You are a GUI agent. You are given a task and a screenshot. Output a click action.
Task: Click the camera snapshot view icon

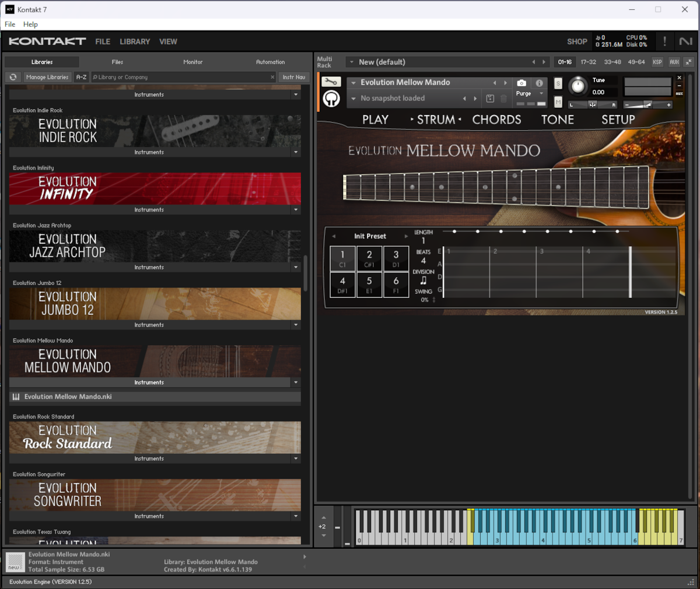tap(521, 83)
